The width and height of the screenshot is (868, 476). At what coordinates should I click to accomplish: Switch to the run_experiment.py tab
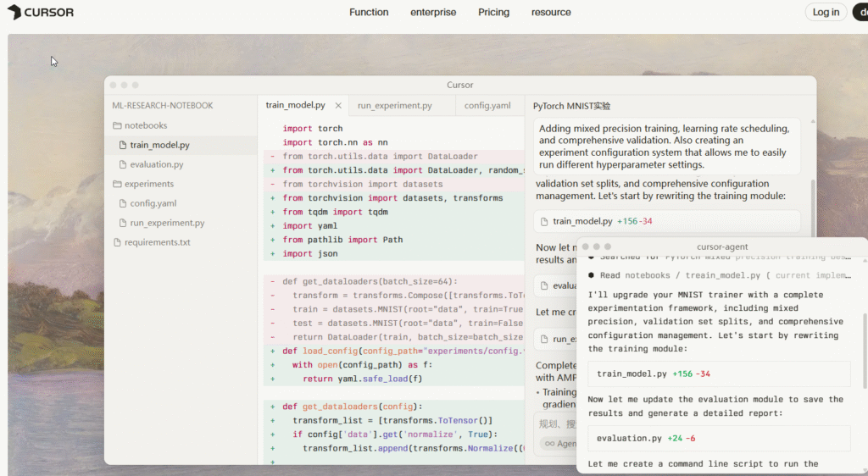[x=394, y=106]
